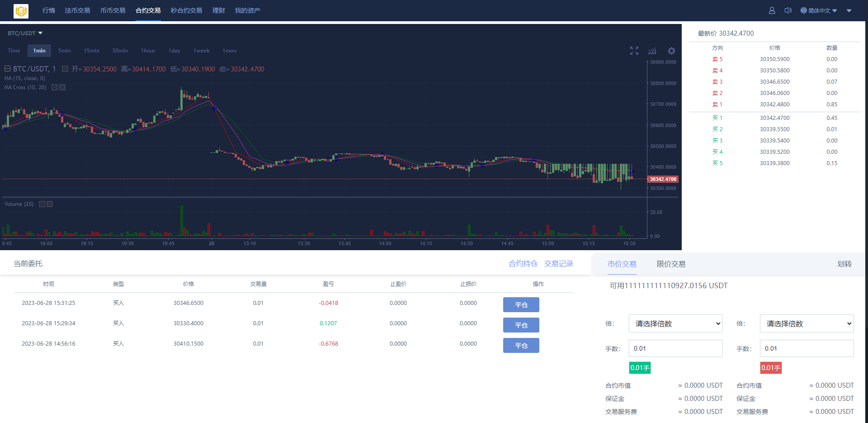
Task: Open chart settings gear icon
Action: coord(671,51)
